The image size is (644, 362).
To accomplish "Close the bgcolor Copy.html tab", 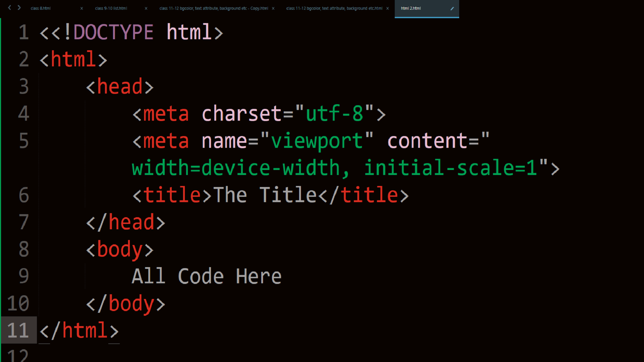I will (273, 8).
